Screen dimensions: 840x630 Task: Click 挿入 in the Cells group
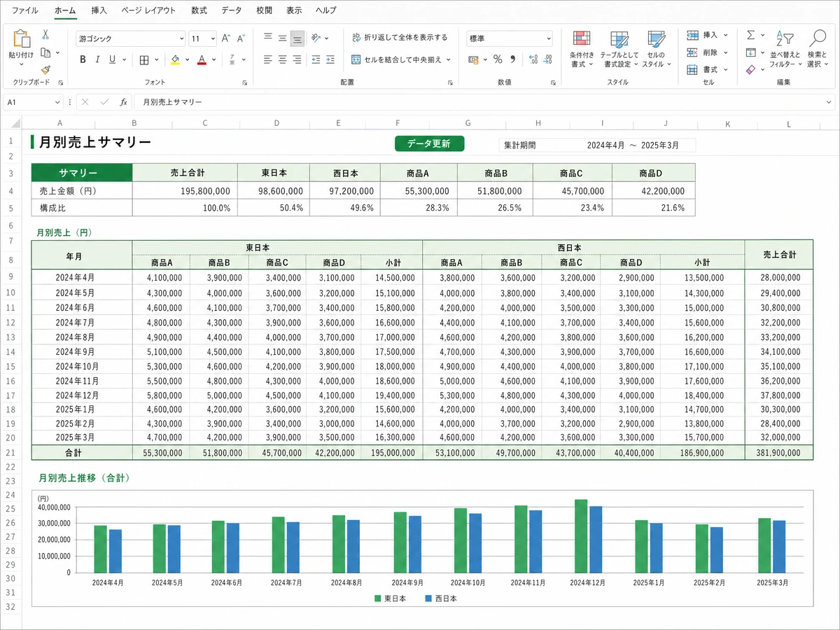point(707,35)
